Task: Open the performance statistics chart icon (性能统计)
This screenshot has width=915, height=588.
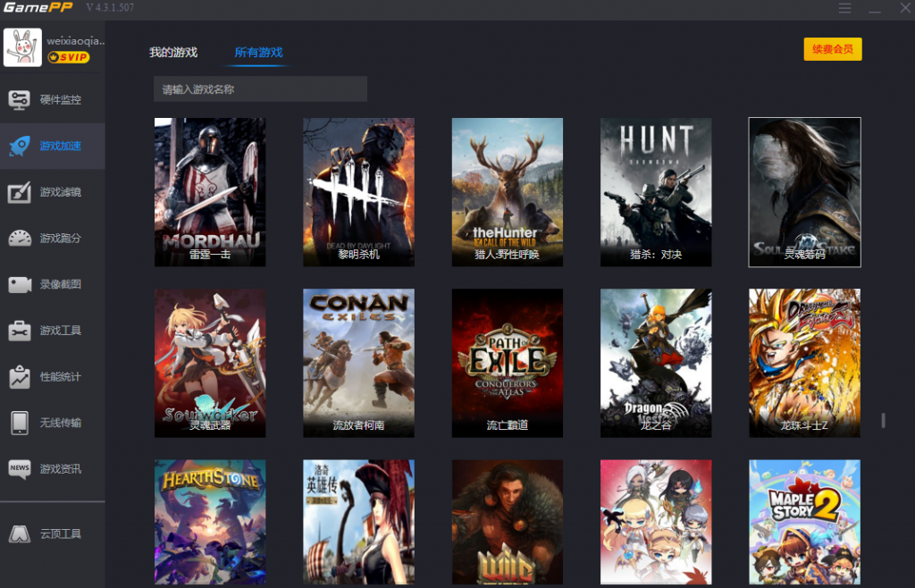Action: pyautogui.click(x=20, y=377)
